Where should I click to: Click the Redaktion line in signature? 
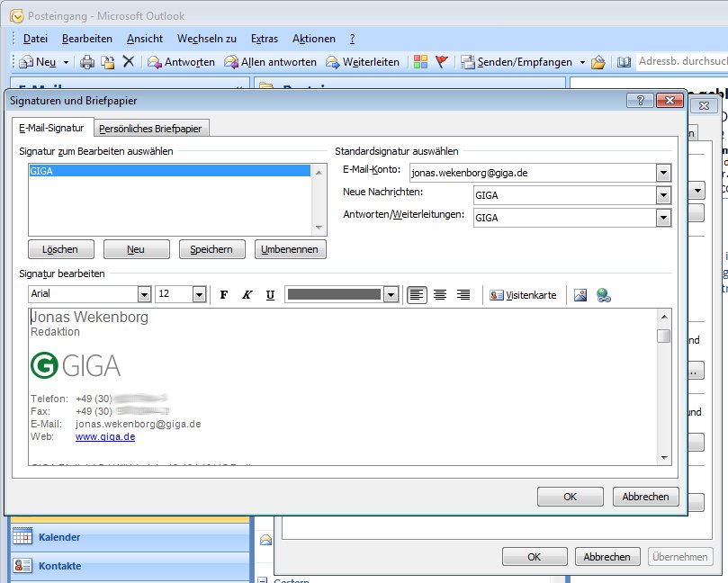coord(55,332)
